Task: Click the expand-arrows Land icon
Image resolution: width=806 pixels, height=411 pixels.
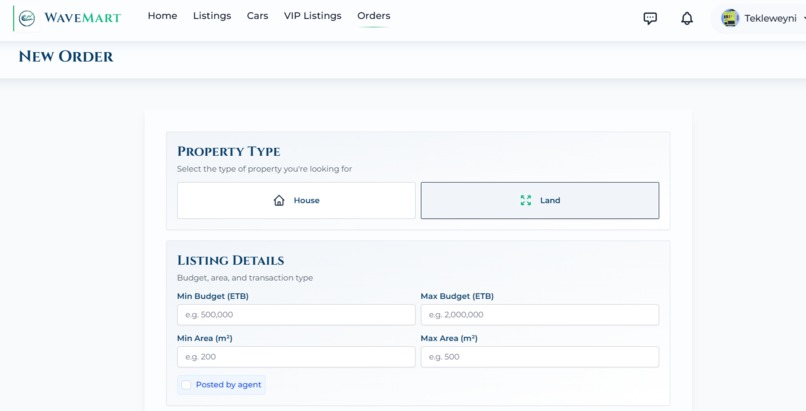Action: click(x=525, y=200)
